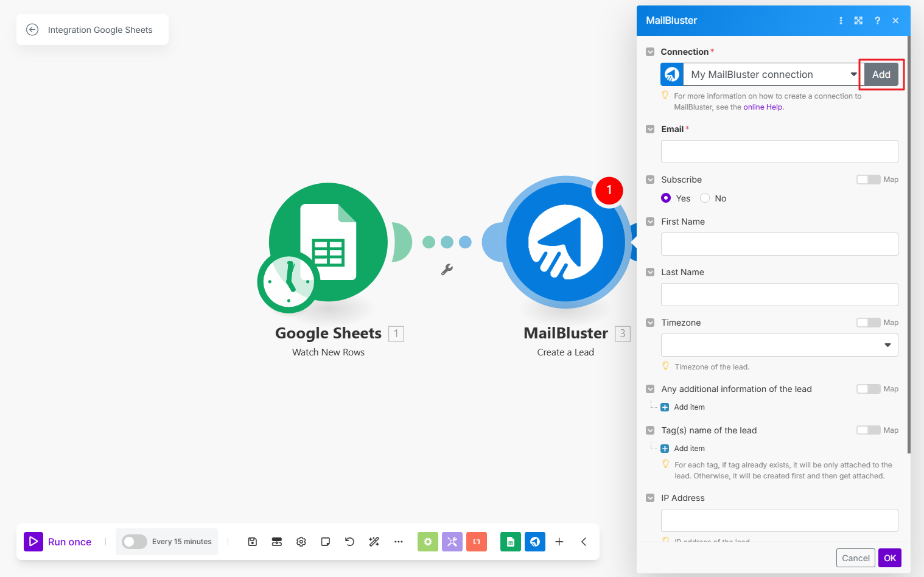Open MailBluster panel help question mark
The width and height of the screenshot is (924, 577).
[x=877, y=21]
